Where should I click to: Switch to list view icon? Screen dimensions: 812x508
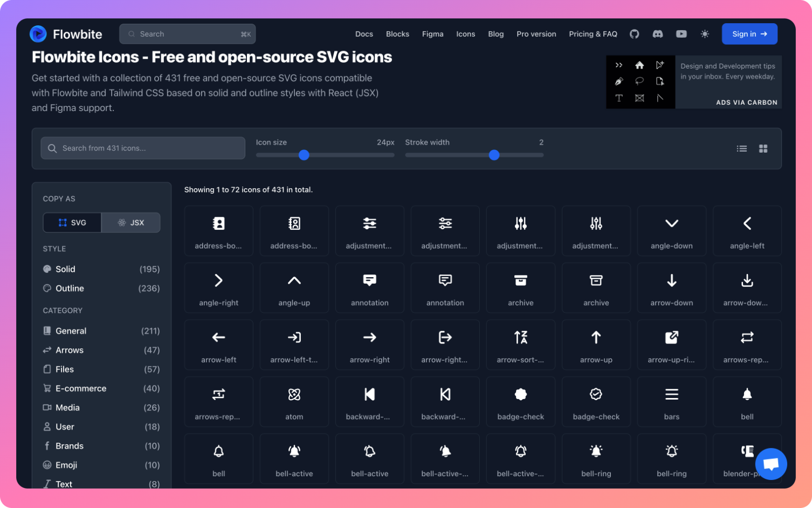click(742, 148)
